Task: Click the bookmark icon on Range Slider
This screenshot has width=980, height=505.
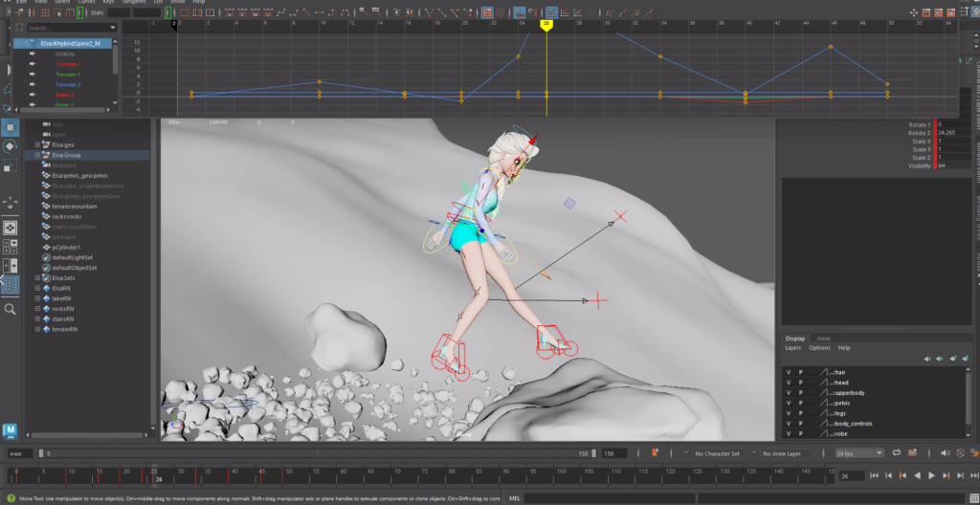Action: [x=655, y=452]
